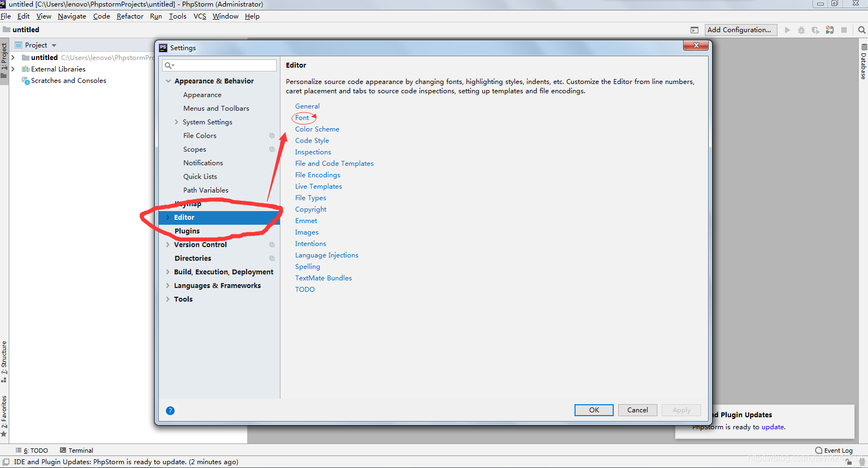Image resolution: width=868 pixels, height=468 pixels.
Task: Expand the untitled project folder arrow
Action: coord(13,58)
